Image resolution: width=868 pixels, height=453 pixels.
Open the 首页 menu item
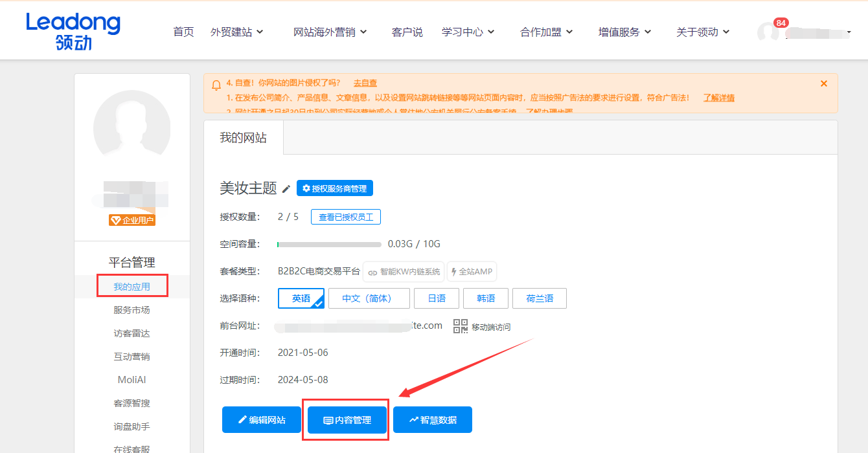183,31
